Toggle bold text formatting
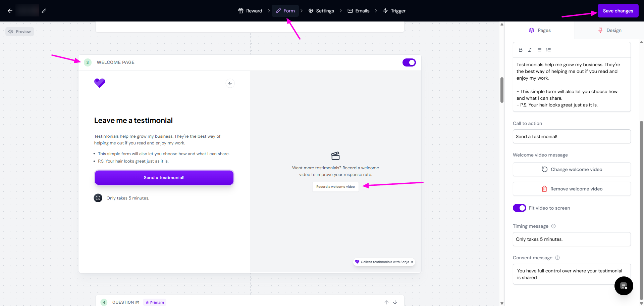644x306 pixels. [521, 50]
